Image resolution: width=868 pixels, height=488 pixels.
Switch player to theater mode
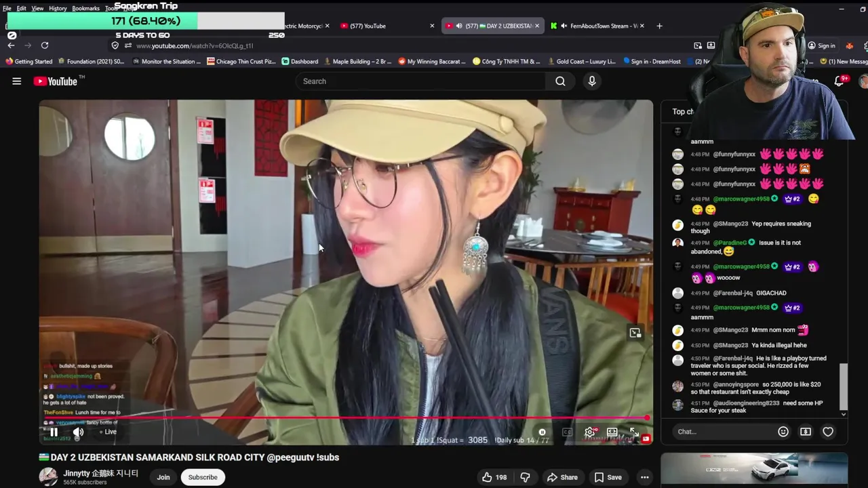click(x=612, y=432)
